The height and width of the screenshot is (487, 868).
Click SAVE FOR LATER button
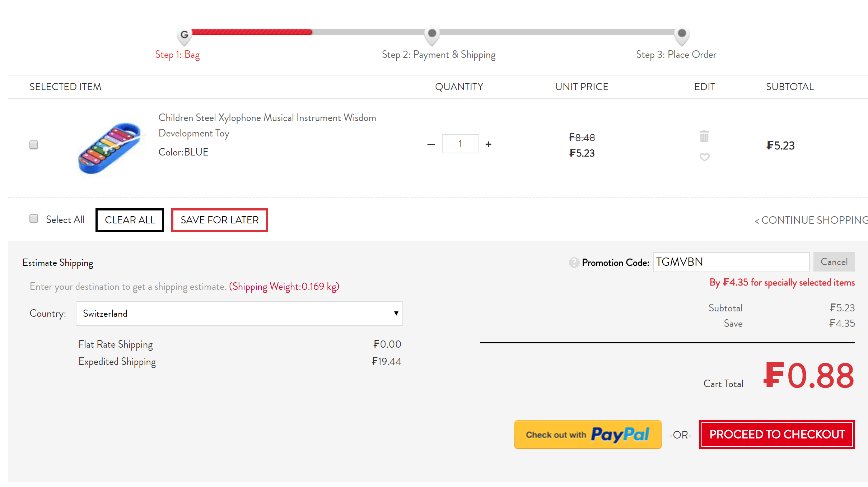click(x=219, y=220)
